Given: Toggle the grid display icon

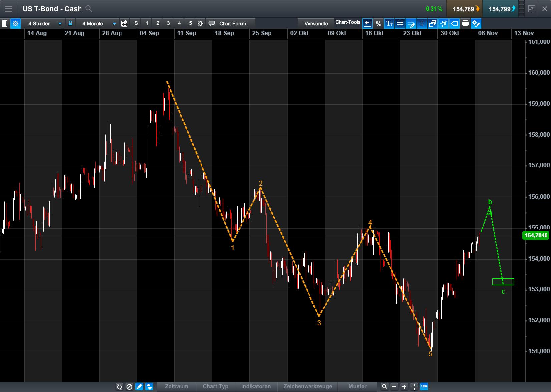Looking at the screenshot, I should pyautogui.click(x=400, y=23).
